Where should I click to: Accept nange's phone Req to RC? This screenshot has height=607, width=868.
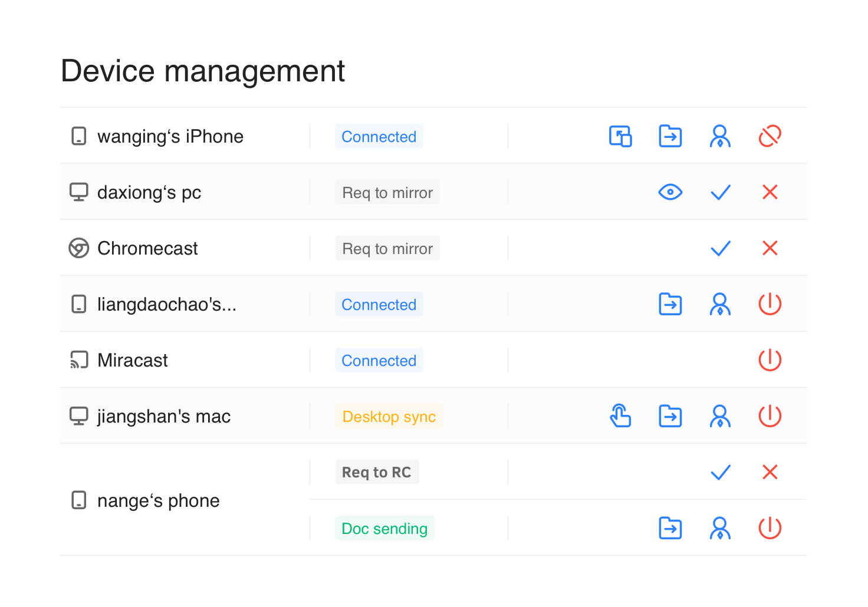point(720,472)
